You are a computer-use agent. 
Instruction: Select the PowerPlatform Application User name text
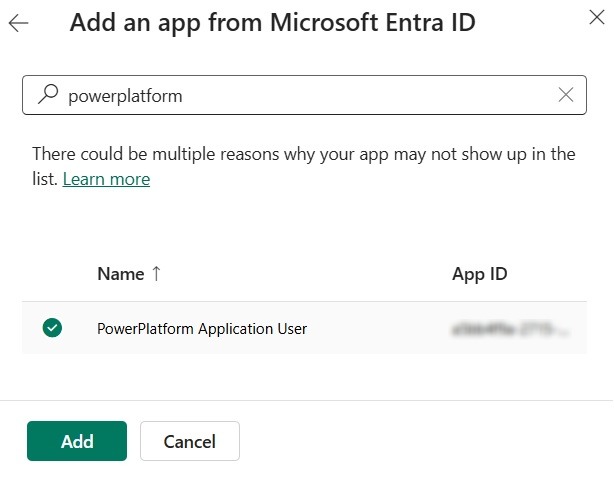(x=201, y=328)
